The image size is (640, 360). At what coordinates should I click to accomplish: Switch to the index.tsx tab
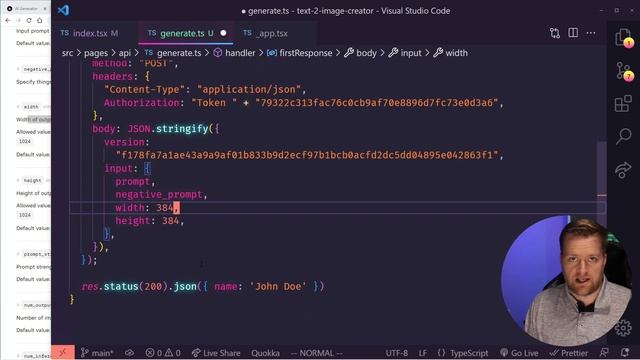[90, 33]
